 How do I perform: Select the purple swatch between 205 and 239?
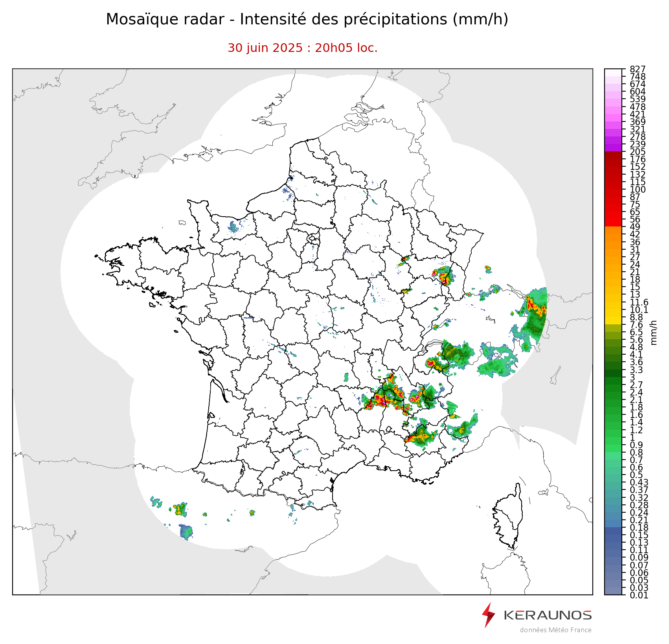click(x=613, y=148)
